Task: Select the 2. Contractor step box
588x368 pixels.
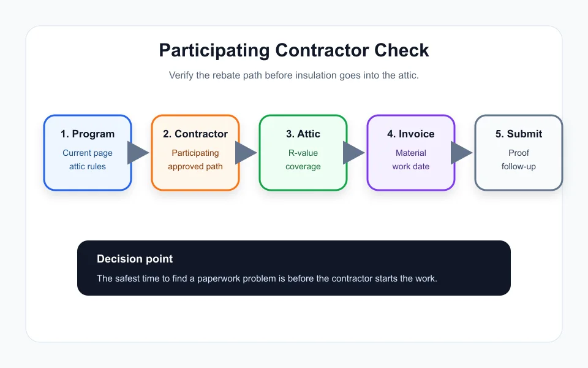Action: coord(195,153)
